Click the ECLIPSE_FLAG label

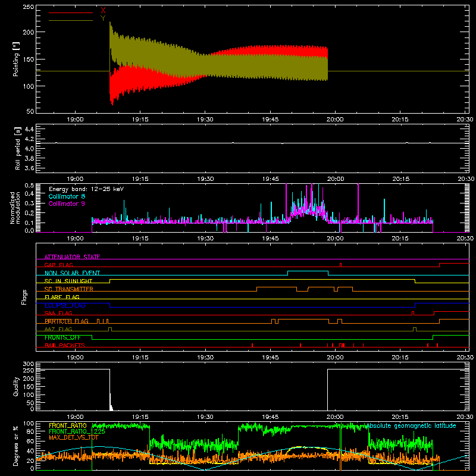pos(65,305)
